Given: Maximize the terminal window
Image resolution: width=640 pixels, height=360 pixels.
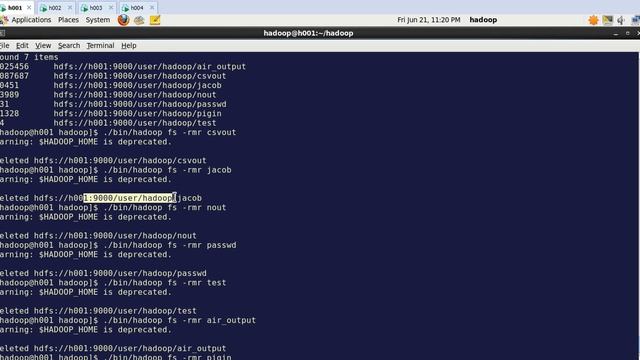Looking at the screenshot, I should pos(627,33).
